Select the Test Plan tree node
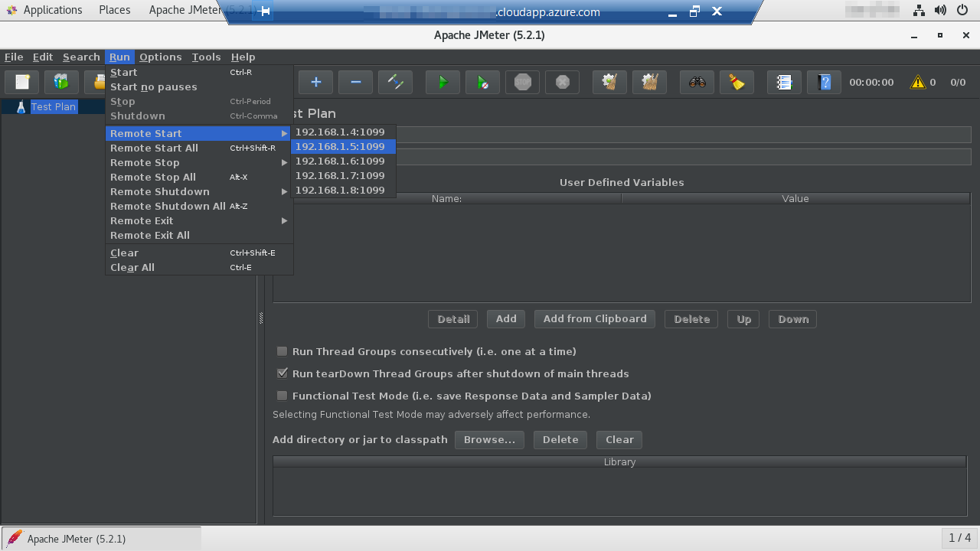Viewport: 980px width, 551px height. tap(54, 106)
